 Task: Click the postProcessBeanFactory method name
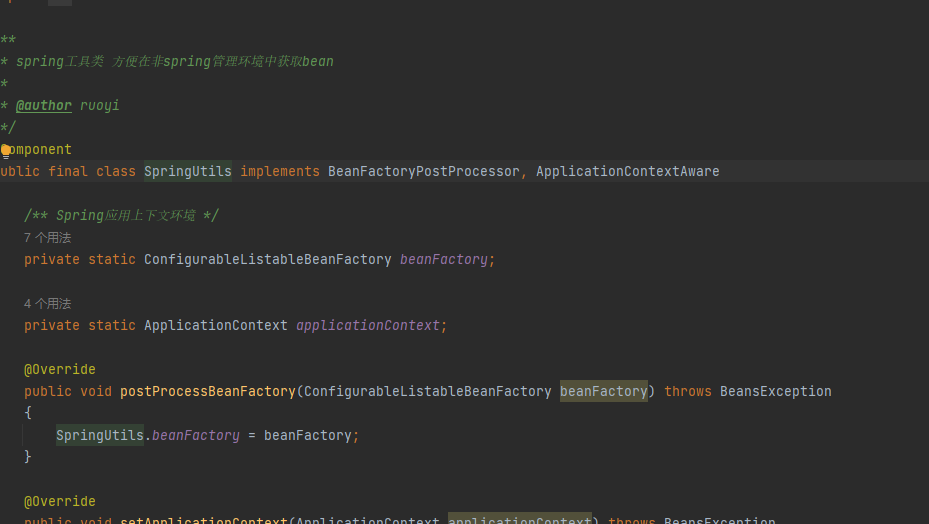[207, 392]
